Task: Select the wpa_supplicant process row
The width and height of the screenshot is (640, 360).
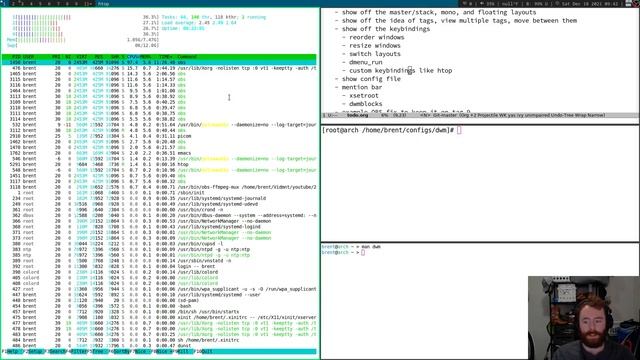Action: (159, 289)
